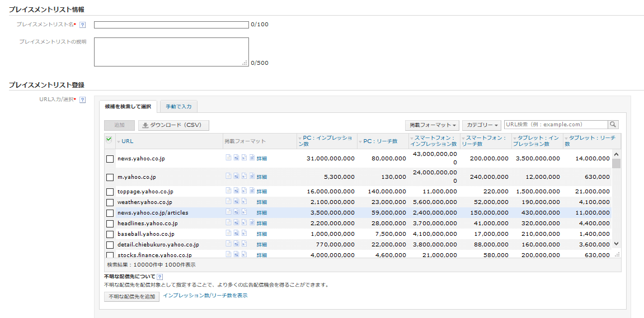
Task: Switch to 候補を検索して選択 tab
Action: 128,107
